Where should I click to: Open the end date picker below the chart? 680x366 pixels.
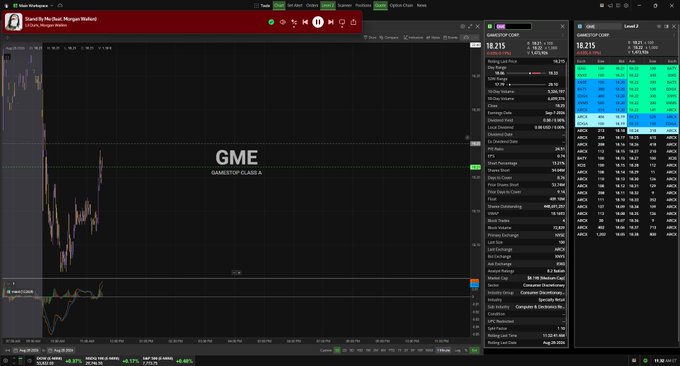(x=62, y=350)
